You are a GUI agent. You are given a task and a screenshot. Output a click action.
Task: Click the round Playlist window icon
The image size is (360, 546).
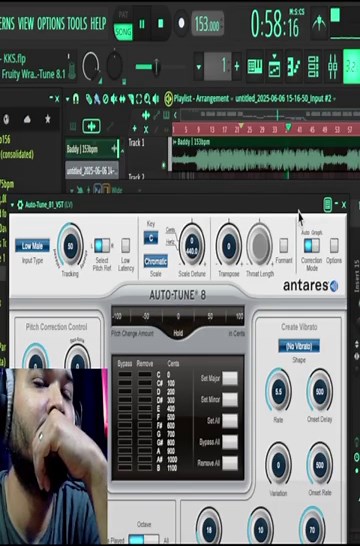169,99
